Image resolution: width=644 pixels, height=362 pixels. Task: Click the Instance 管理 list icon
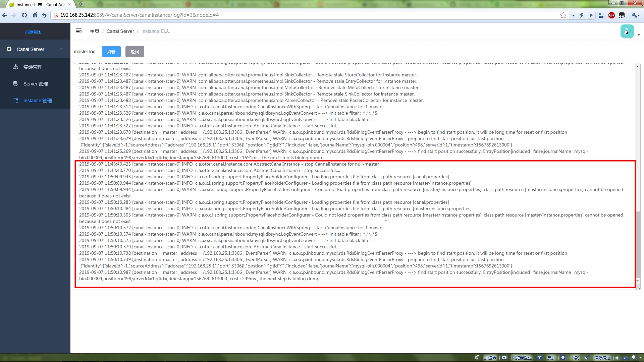click(16, 100)
